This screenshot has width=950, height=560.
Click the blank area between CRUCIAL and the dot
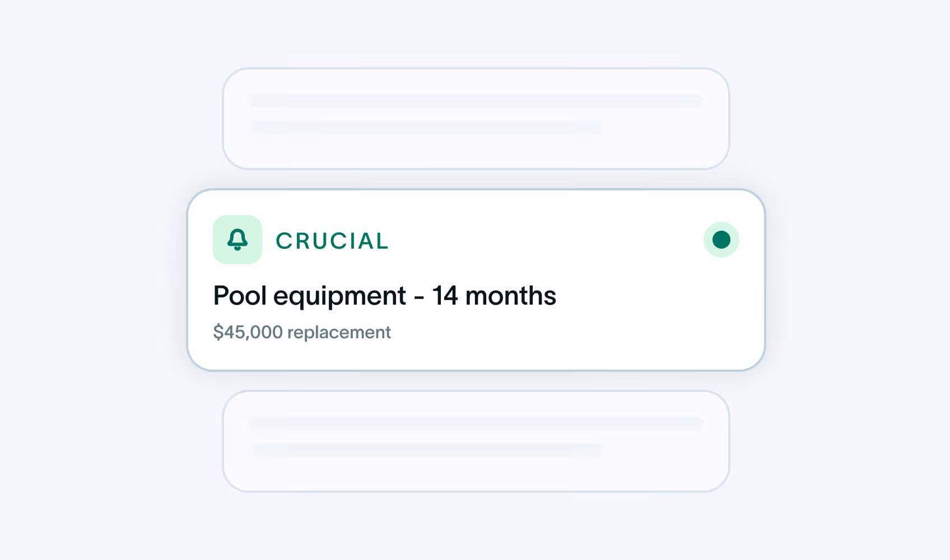[x=546, y=240]
